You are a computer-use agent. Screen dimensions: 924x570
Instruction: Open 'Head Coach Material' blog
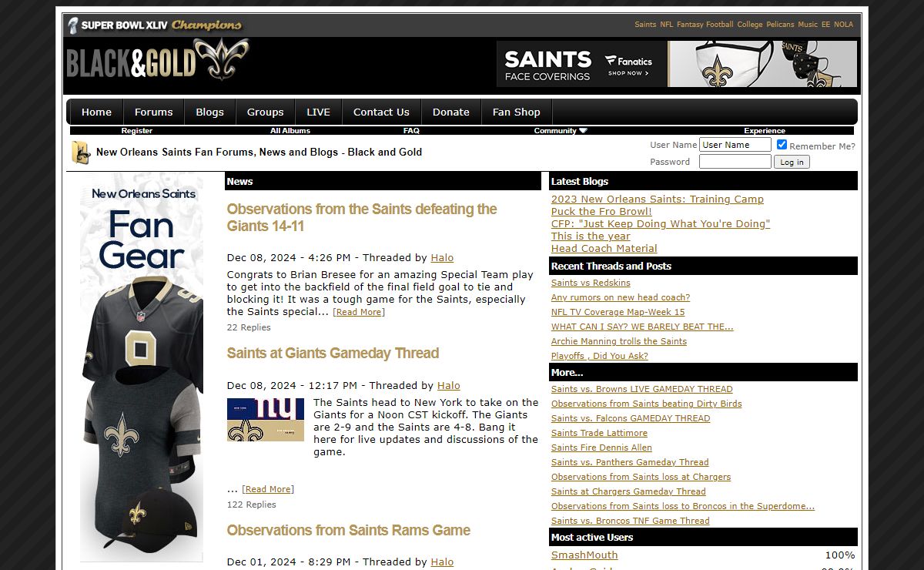pos(604,248)
